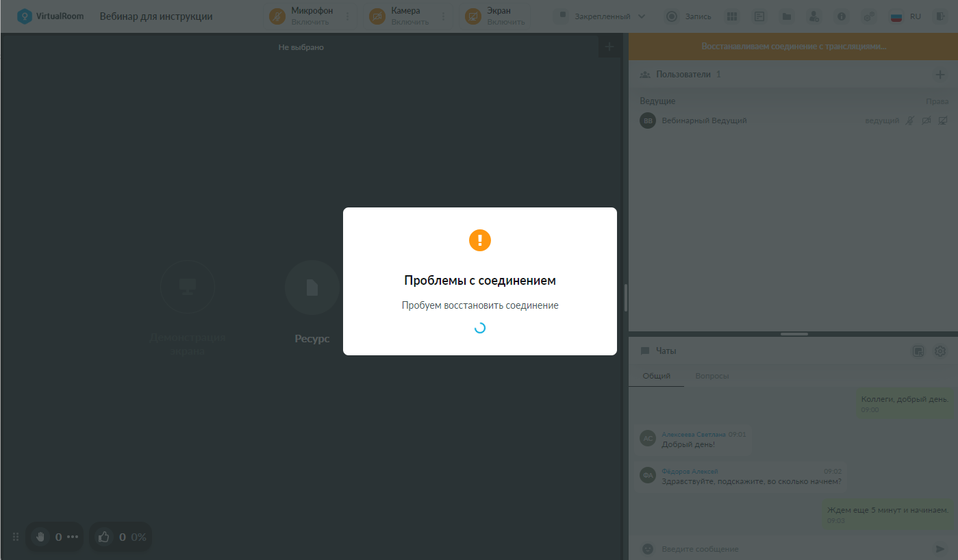Open the files folder icon in the toolbar
The height and width of the screenshot is (560, 958).
click(x=787, y=16)
